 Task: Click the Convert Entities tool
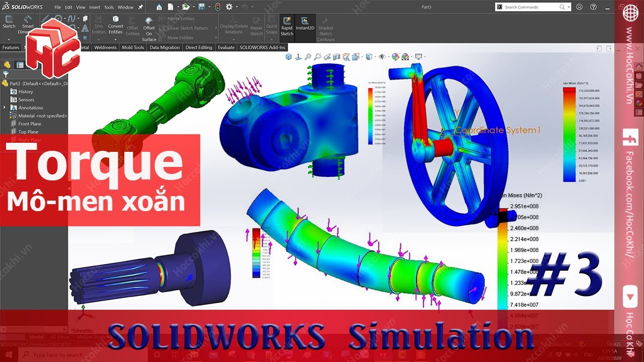(x=116, y=25)
